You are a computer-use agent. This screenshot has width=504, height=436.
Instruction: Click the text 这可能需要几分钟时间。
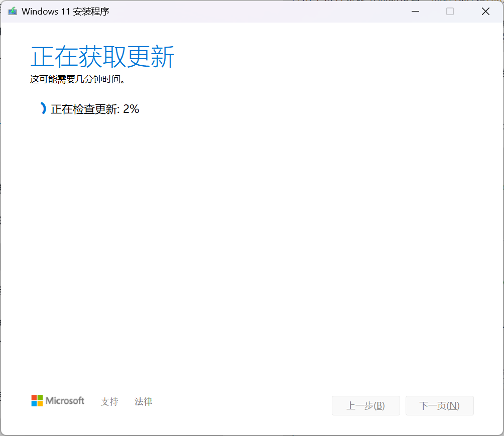tap(77, 79)
